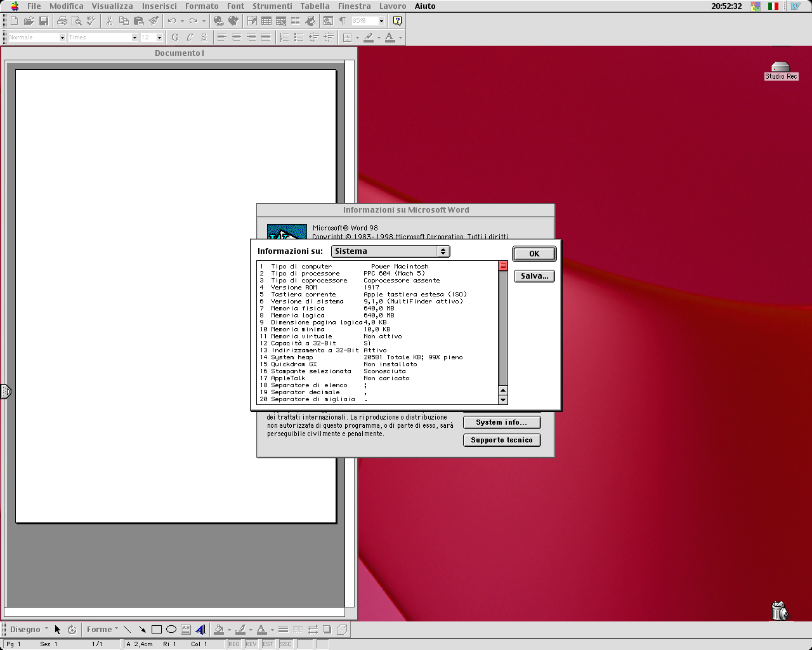Open the Disegno drawing menu dropdown
This screenshot has width=812, height=650.
coord(29,630)
